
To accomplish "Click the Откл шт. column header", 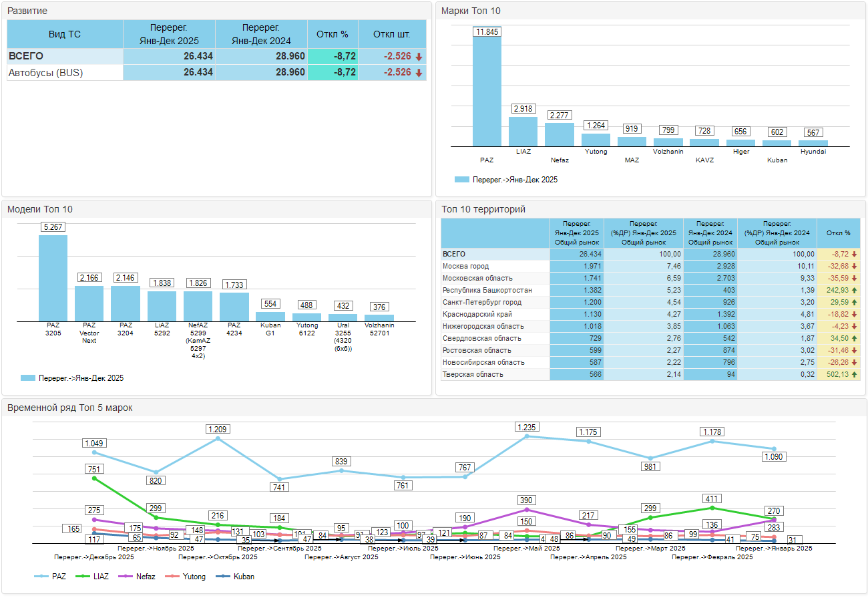I will coord(391,33).
